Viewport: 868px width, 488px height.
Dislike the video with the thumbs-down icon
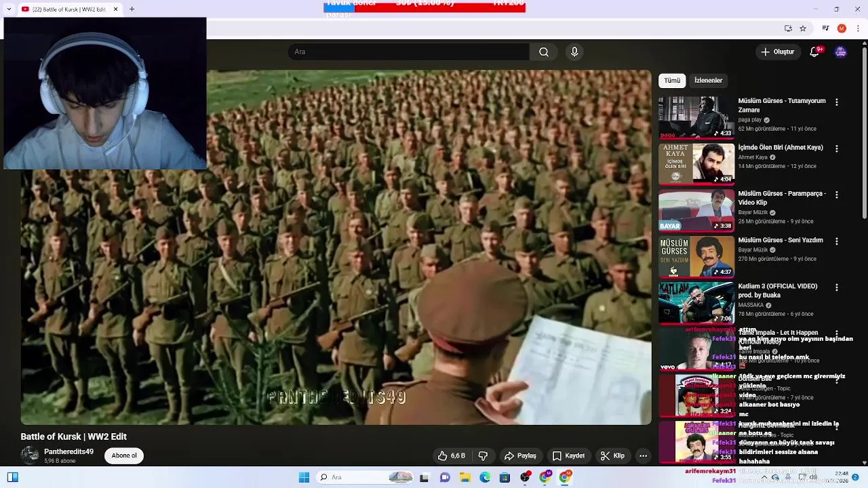[x=484, y=455]
